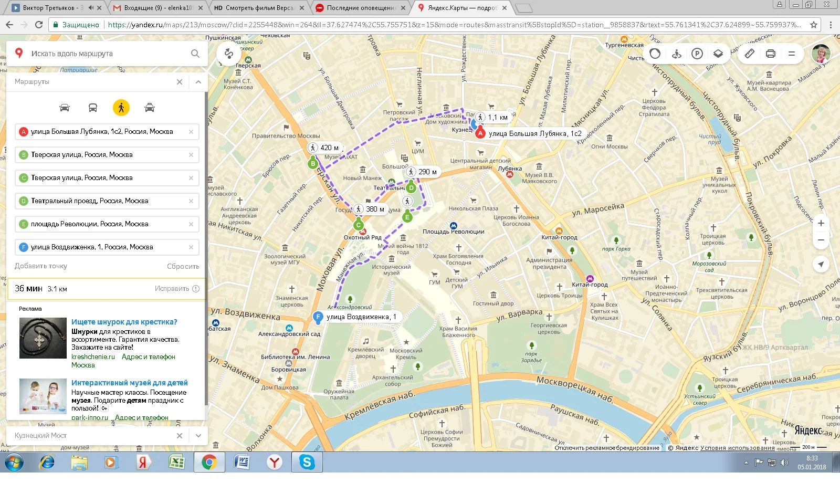Bookmark this page with star icon

pos(814,25)
